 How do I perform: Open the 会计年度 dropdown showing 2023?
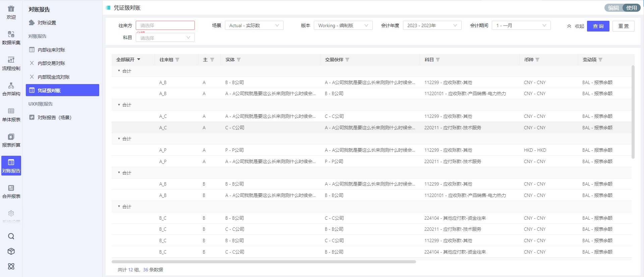[x=432, y=25]
